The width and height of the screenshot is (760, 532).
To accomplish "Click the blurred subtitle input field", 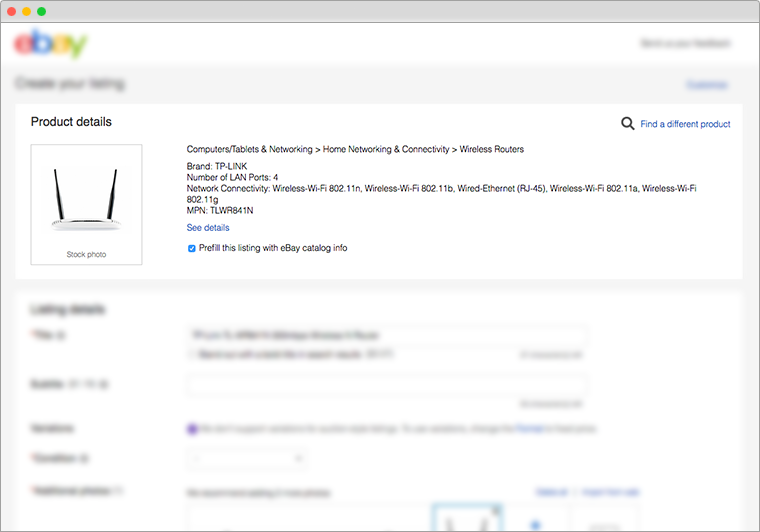I will 387,385.
